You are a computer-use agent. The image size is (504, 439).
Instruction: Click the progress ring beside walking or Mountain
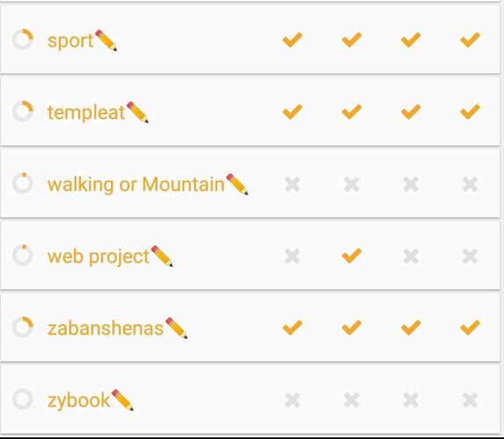click(23, 184)
